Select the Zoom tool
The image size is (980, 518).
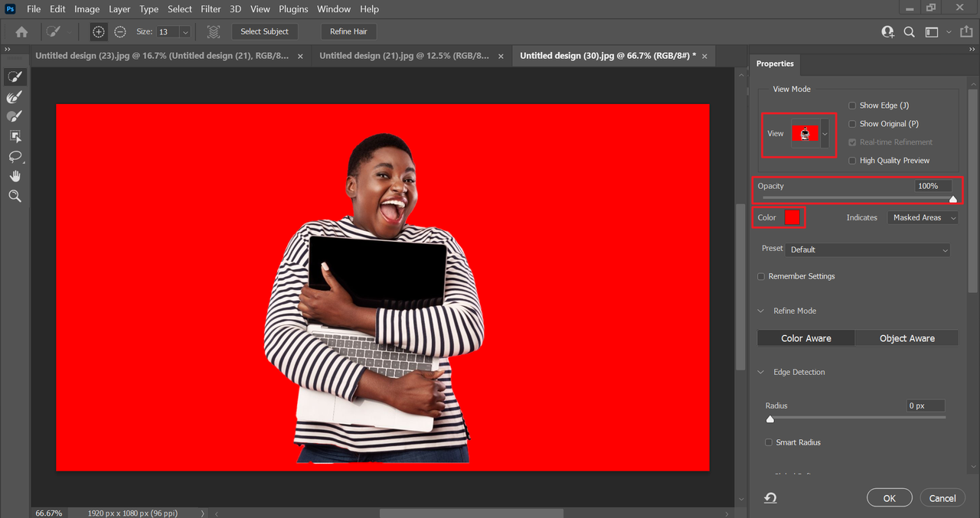15,196
